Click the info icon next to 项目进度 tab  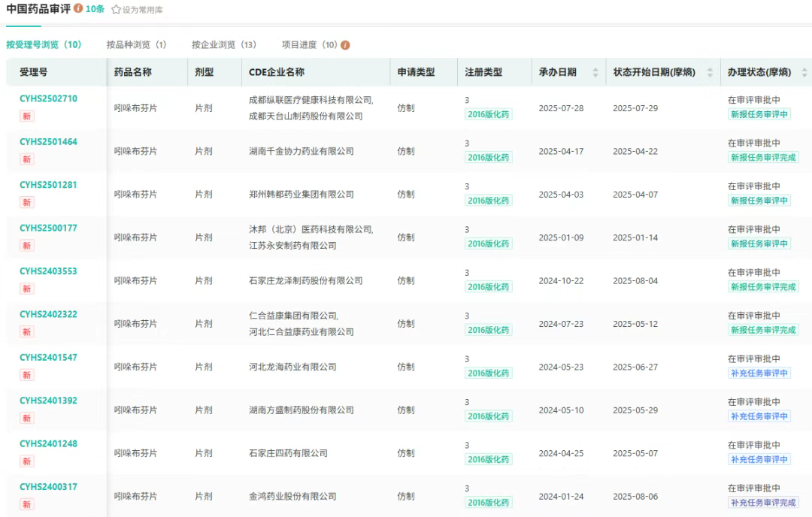click(x=345, y=45)
